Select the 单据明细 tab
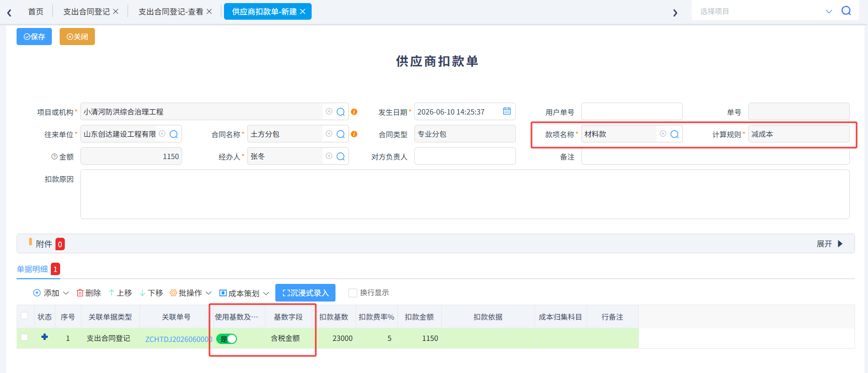868x373 pixels. (32, 269)
